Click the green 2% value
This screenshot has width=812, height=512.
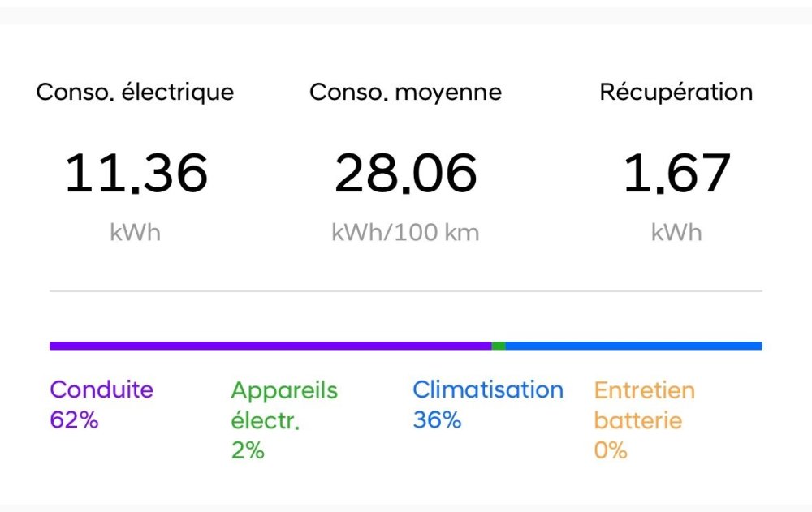click(x=248, y=451)
